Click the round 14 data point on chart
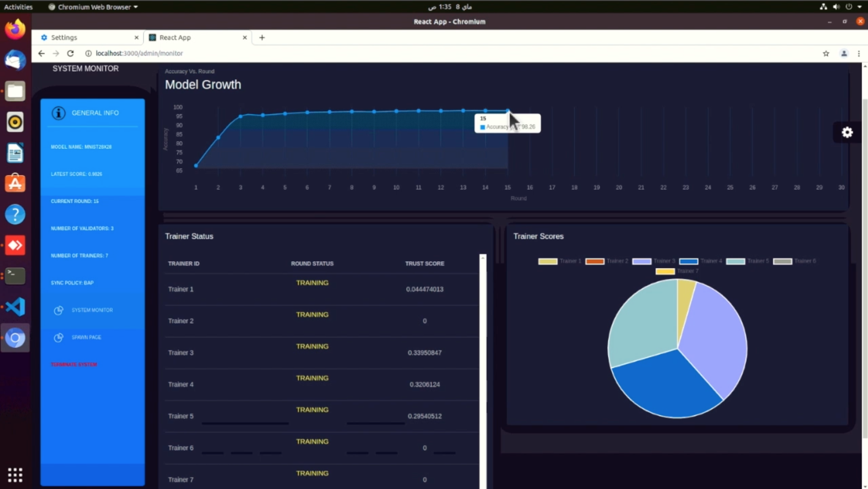The height and width of the screenshot is (489, 868). click(x=485, y=111)
